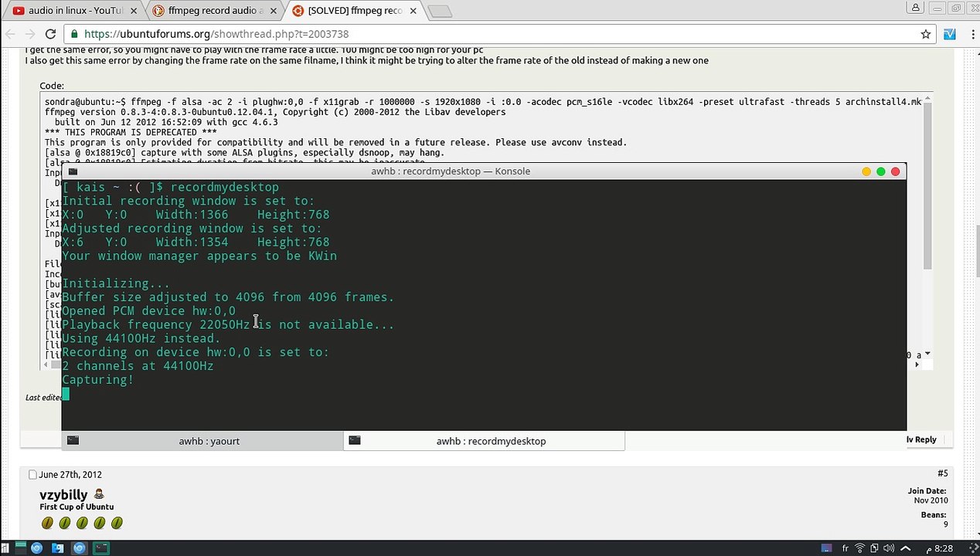The height and width of the screenshot is (556, 980).
Task: Maximize Konsole with the green button
Action: pyautogui.click(x=881, y=171)
